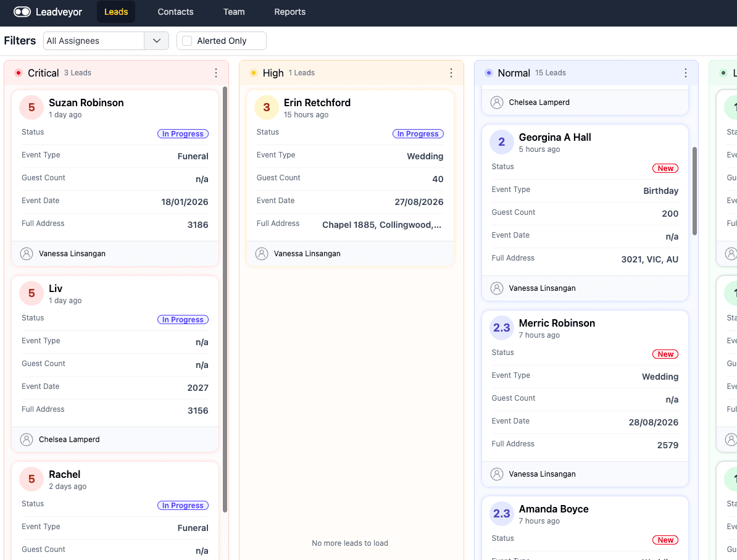Click the 2.3 score badge on Merric Robinson's card
This screenshot has height=560, width=737.
coord(502,328)
